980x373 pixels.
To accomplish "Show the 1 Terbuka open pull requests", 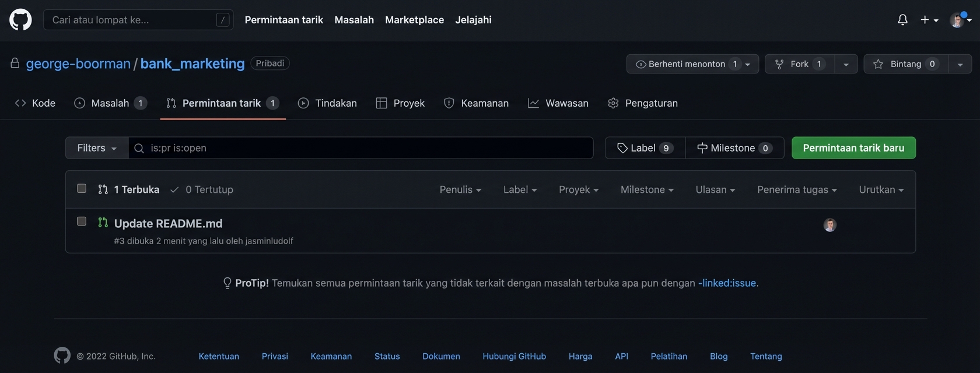I will (129, 189).
